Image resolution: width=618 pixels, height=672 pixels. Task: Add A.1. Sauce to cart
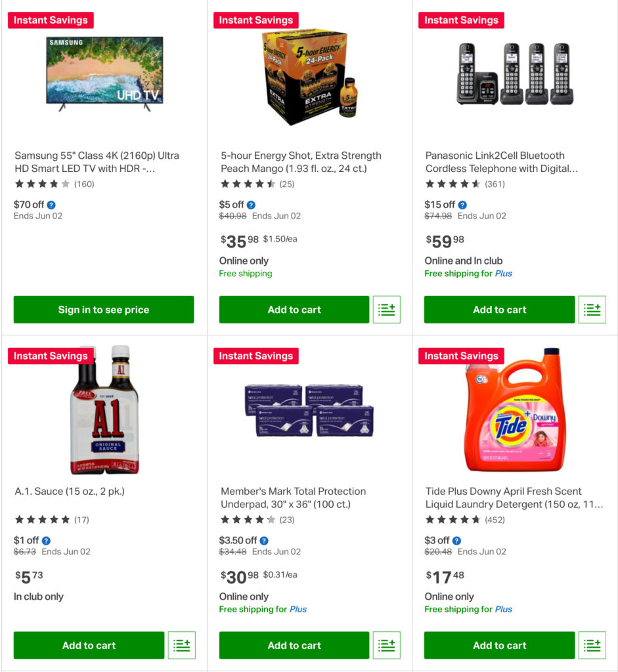pos(89,645)
